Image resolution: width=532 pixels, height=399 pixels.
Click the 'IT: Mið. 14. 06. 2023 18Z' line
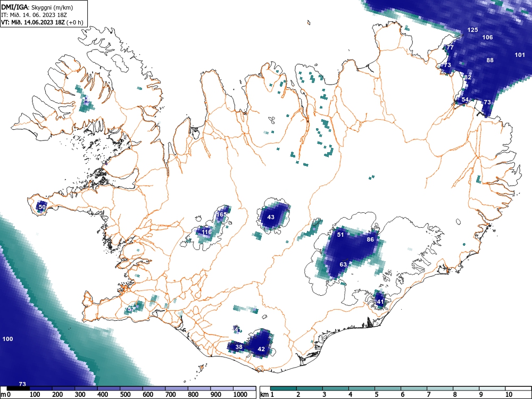(34, 15)
